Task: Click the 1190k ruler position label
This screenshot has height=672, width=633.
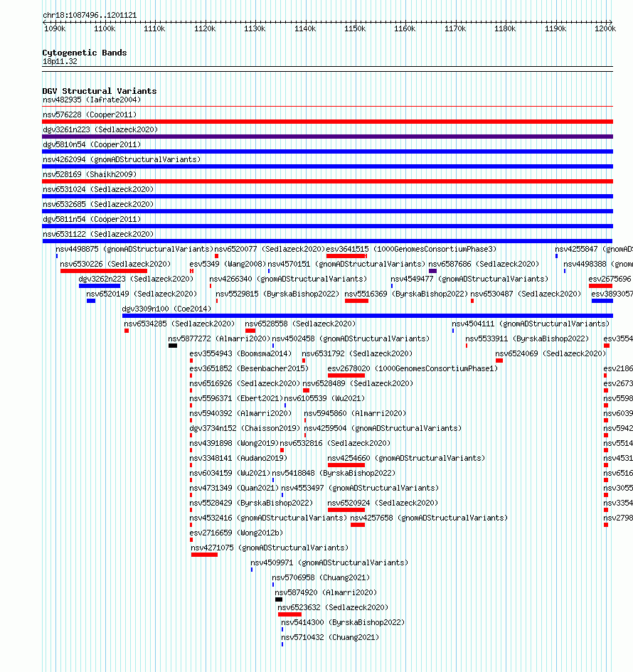Action: coord(555,28)
